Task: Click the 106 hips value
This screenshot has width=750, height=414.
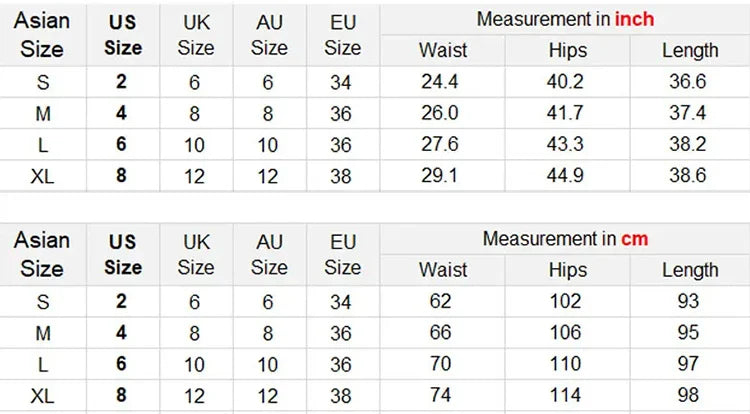Action: tap(567, 333)
